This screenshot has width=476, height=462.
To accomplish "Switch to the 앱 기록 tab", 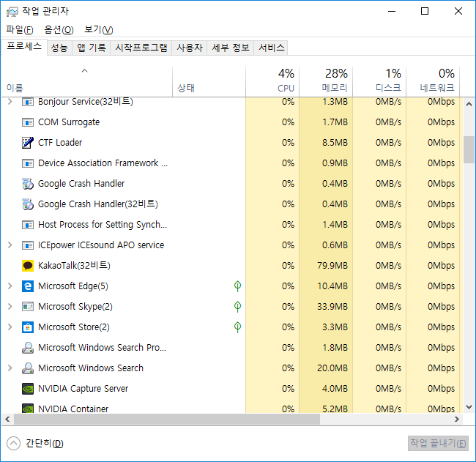I will 92,48.
